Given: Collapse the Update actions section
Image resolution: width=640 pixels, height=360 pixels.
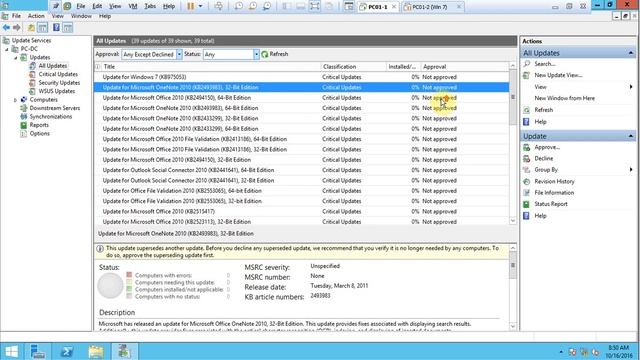Looking at the screenshot, I should click(631, 136).
